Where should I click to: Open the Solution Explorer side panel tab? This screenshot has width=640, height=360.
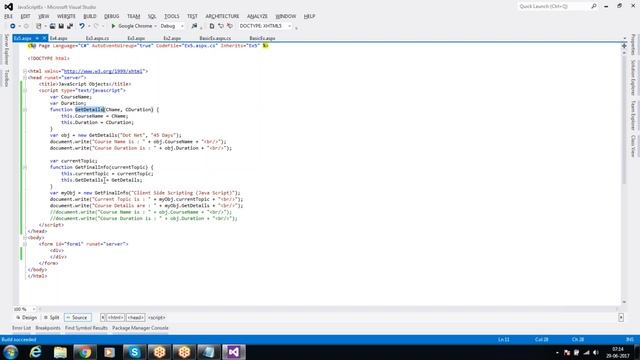(x=633, y=78)
